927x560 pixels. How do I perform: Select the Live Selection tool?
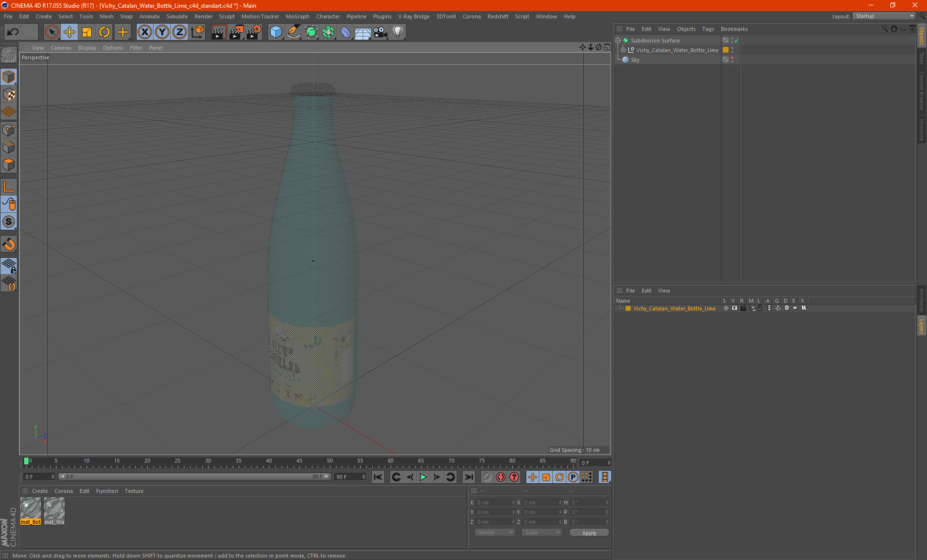click(x=52, y=32)
